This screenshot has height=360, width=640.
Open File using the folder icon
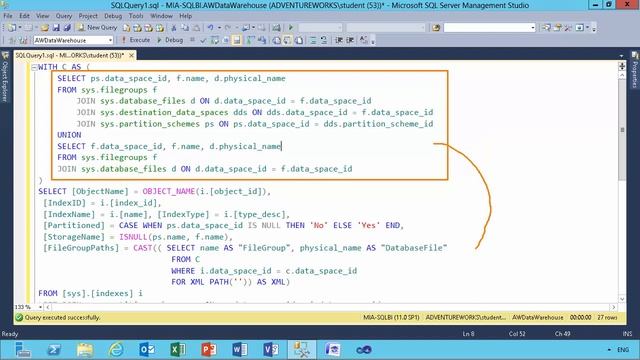tap(44, 28)
